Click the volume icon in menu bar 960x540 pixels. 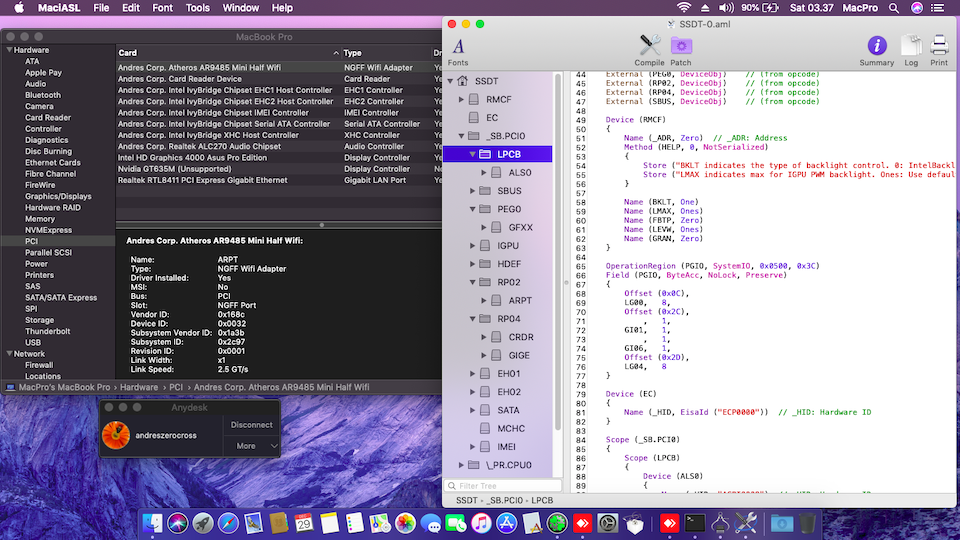pos(726,8)
